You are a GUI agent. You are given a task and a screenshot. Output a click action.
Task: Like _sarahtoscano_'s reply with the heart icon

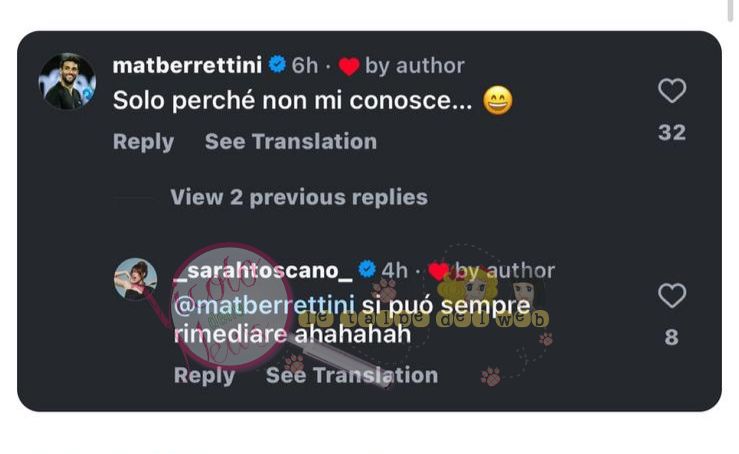[x=672, y=296]
